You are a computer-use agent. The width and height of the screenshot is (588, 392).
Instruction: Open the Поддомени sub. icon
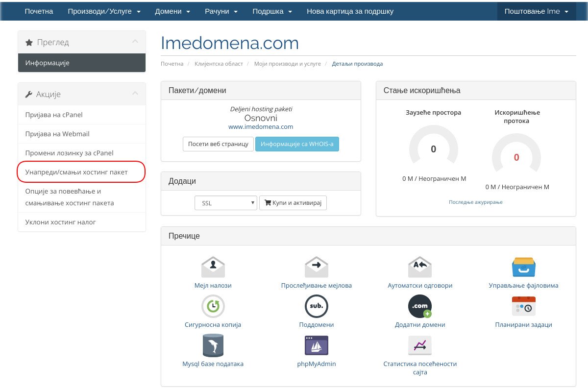tap(317, 306)
